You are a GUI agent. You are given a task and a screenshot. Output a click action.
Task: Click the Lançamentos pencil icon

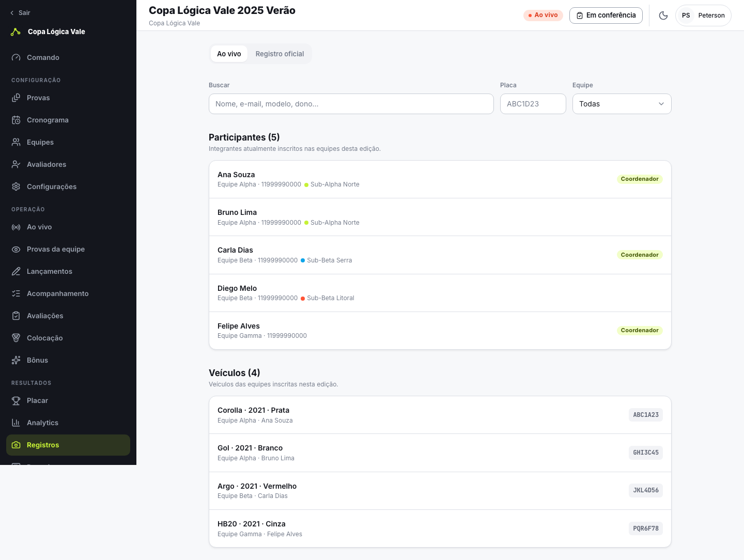(16, 271)
